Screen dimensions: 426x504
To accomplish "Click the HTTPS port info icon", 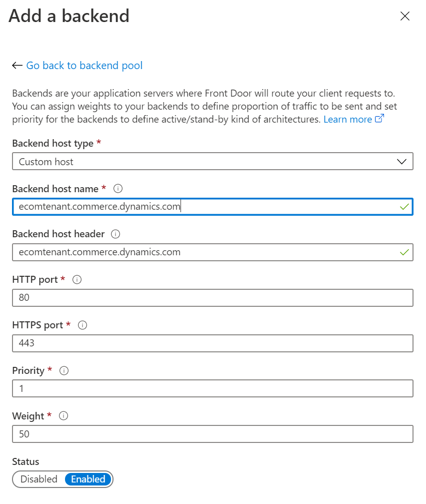I will (82, 325).
